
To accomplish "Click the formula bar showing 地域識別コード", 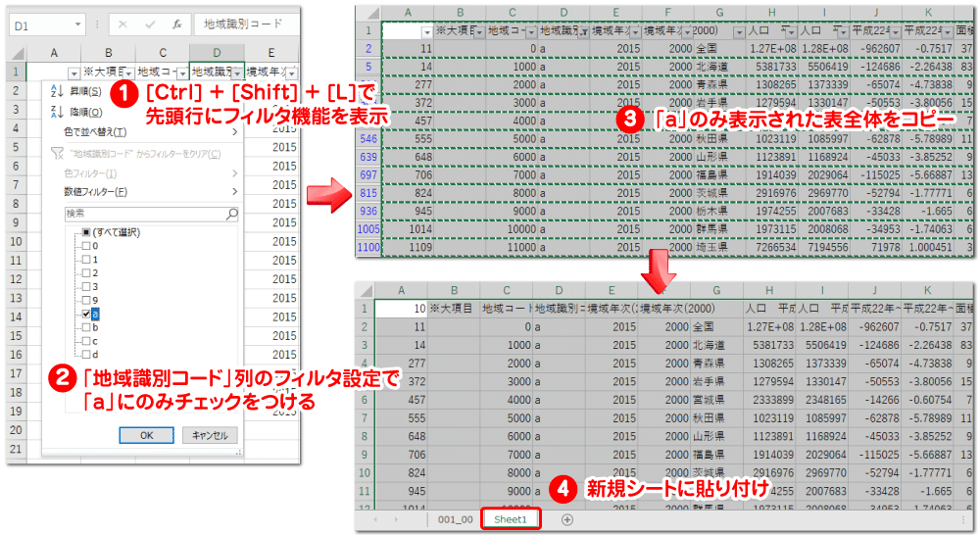I will point(246,24).
